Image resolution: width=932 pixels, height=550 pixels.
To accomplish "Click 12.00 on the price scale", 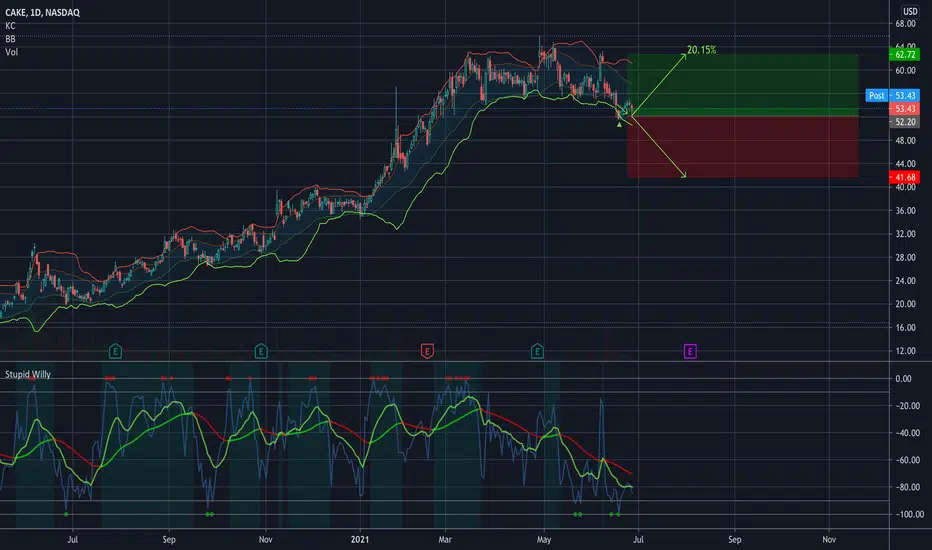I will [905, 351].
